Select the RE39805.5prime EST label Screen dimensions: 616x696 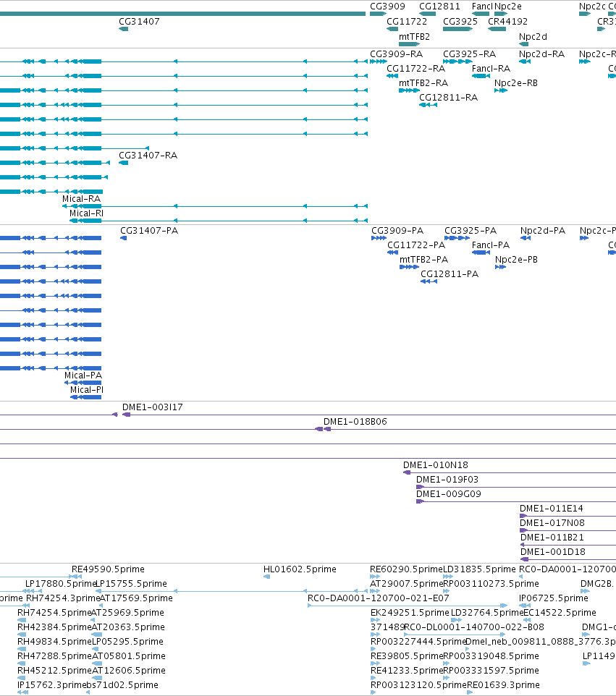(407, 656)
